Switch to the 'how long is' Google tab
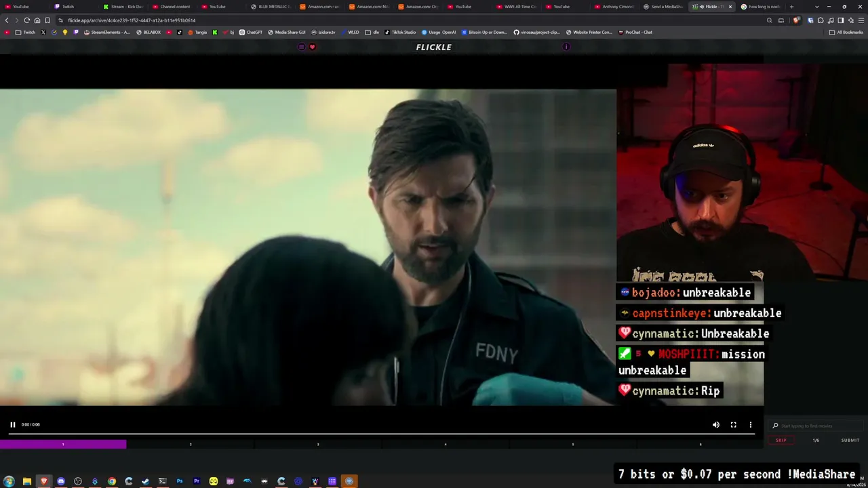Image resolution: width=868 pixels, height=488 pixels. pyautogui.click(x=761, y=7)
